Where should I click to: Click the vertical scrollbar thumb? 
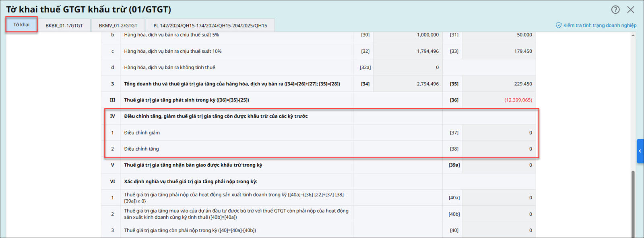[633, 201]
